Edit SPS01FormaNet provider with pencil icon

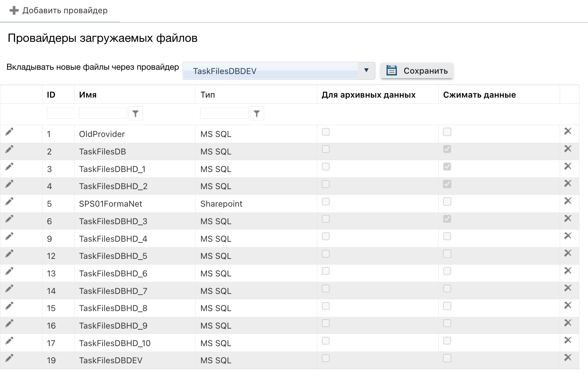pyautogui.click(x=9, y=201)
